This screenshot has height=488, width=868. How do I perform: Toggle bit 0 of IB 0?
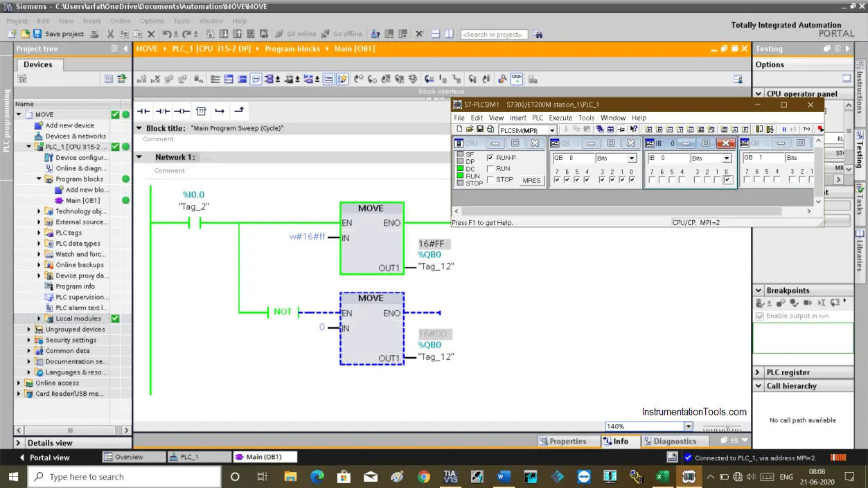point(727,180)
